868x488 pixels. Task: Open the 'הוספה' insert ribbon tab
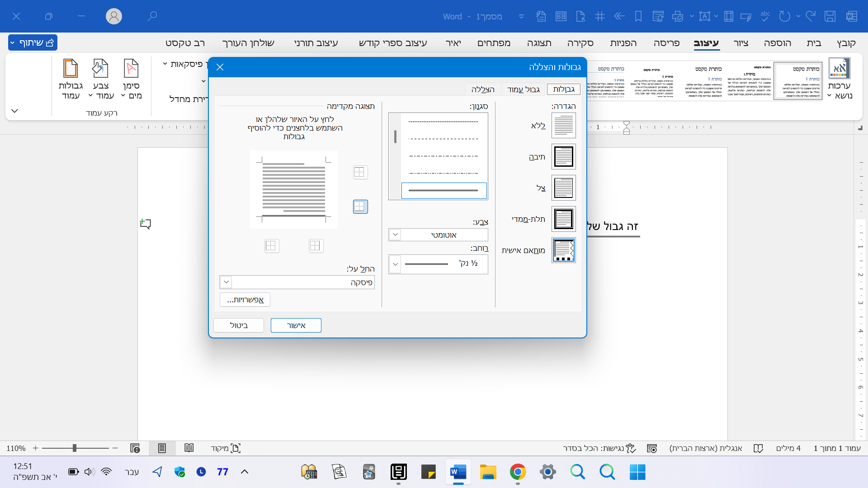pos(778,43)
